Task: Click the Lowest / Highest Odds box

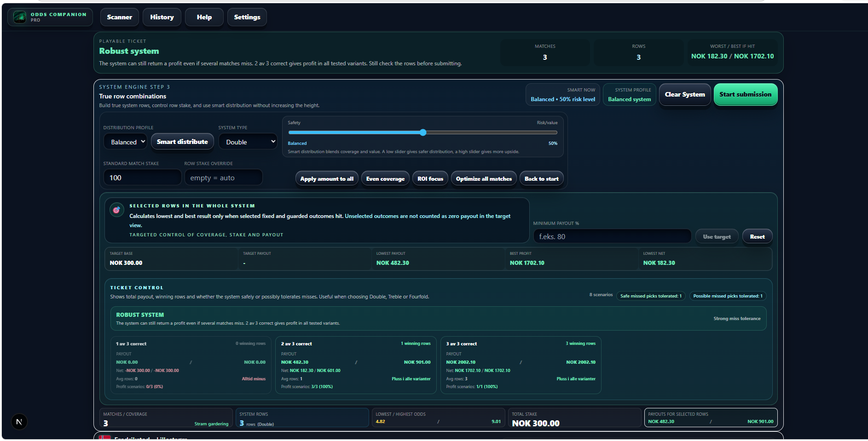Action: tap(439, 418)
